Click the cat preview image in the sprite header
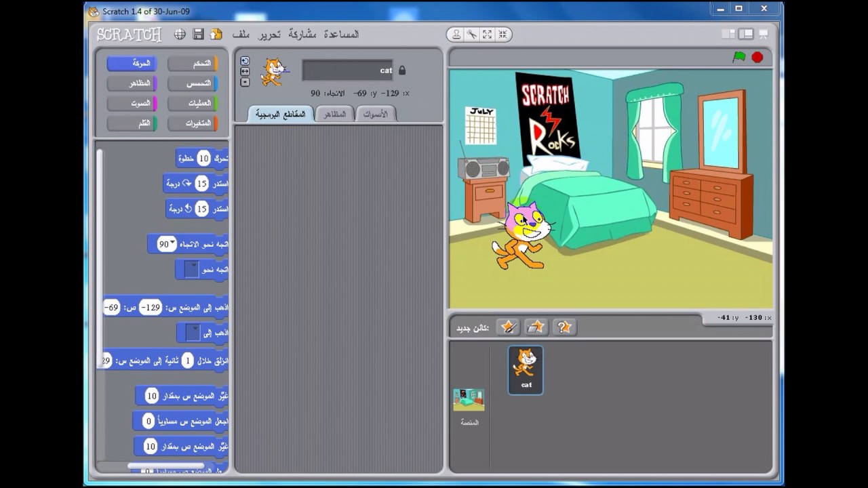 (274, 72)
